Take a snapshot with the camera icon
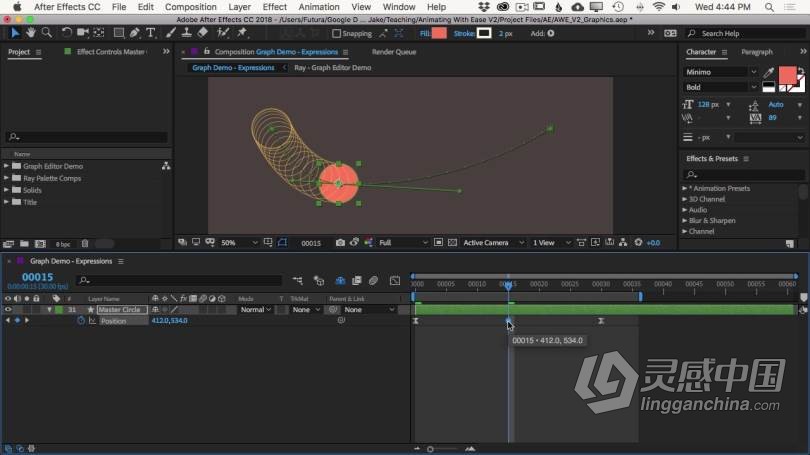 (340, 243)
